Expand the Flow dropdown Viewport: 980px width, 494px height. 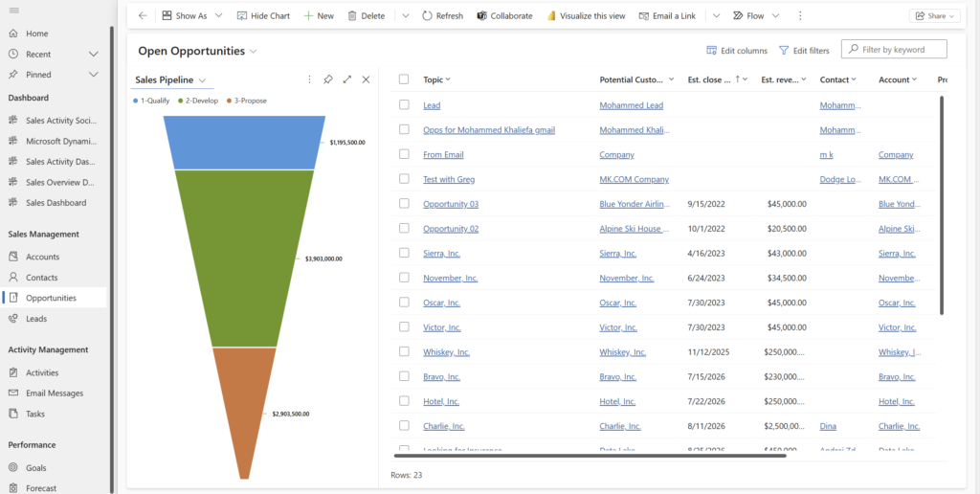[x=775, y=15]
